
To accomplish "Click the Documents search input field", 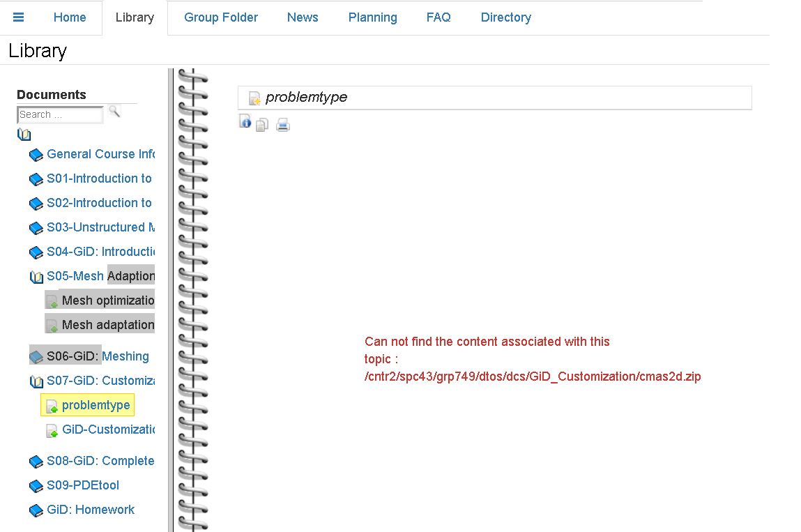I will [x=60, y=115].
